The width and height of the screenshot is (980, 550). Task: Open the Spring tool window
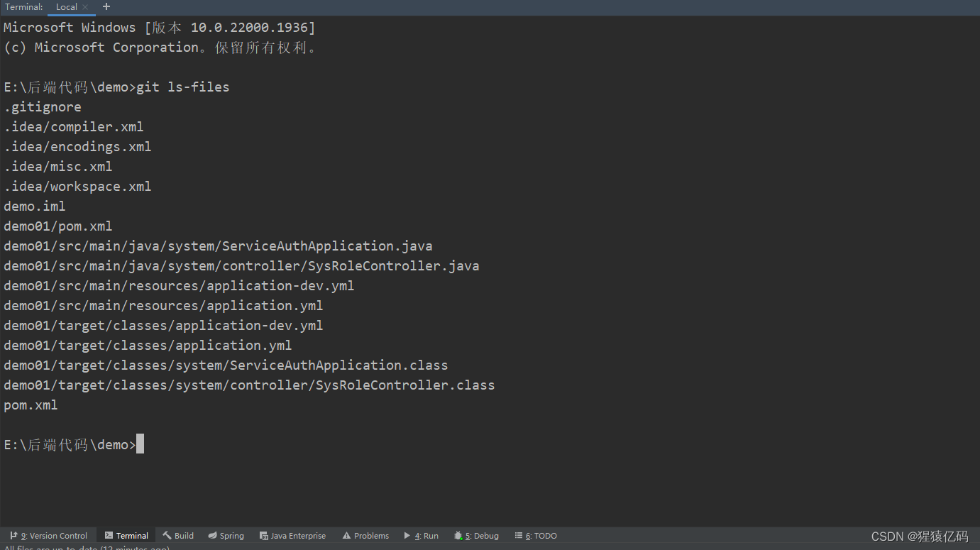226,536
